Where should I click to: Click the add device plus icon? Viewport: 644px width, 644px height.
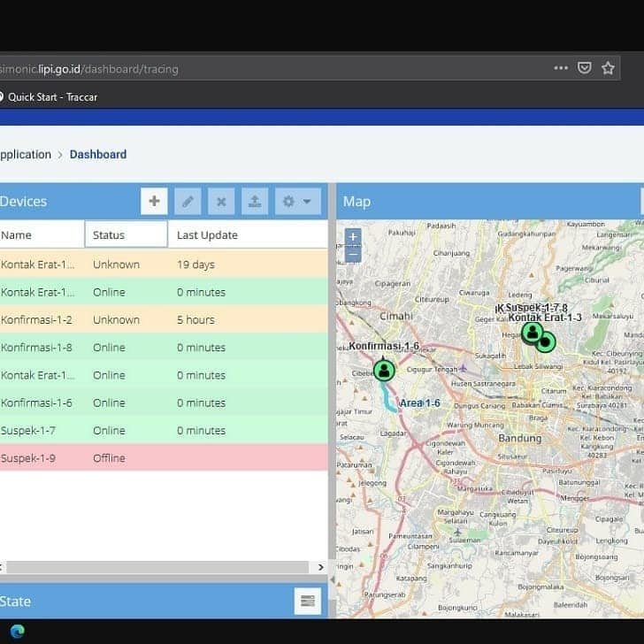[x=154, y=202]
